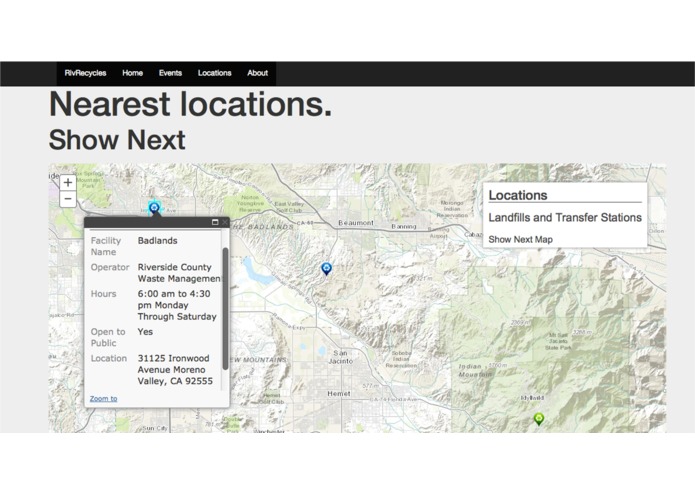Click the 6:00 am to 4:30 pm hours
Viewport: 695px width, 494px height.
[177, 305]
